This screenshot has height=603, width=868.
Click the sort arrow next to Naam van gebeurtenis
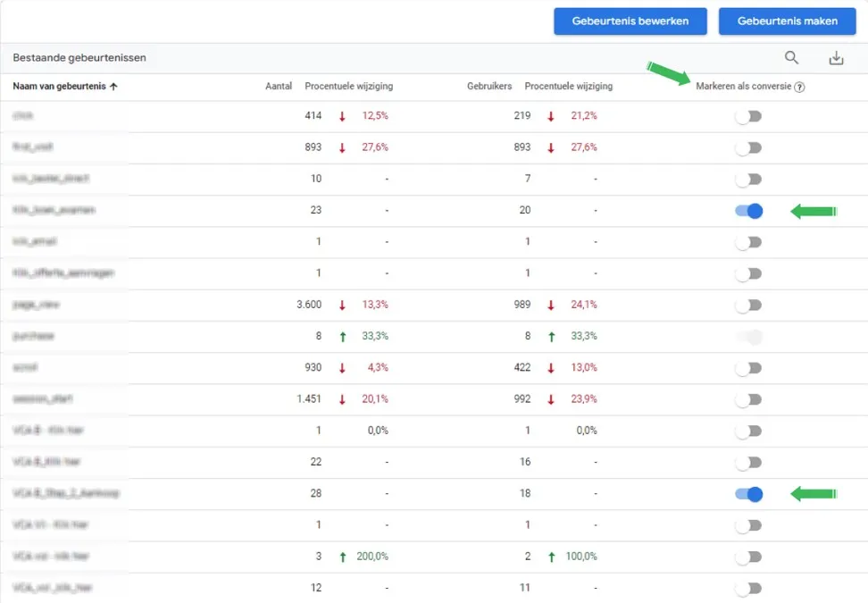coord(113,87)
